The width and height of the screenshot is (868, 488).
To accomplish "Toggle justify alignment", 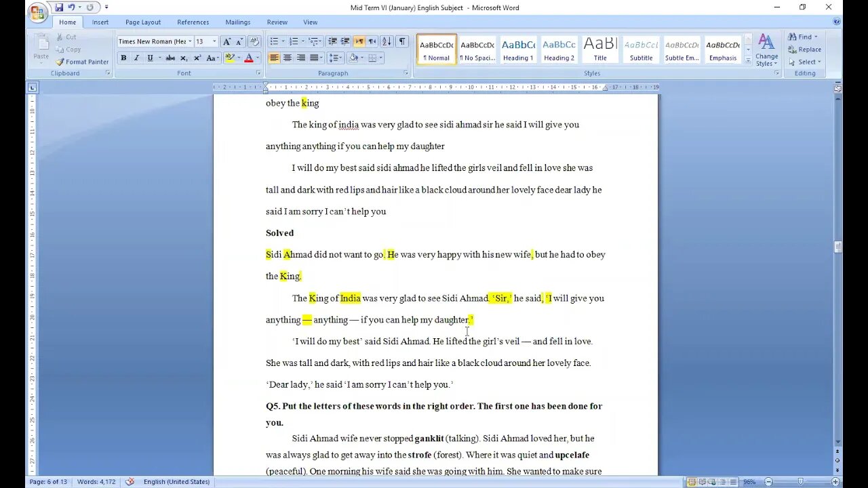I will pos(314,58).
